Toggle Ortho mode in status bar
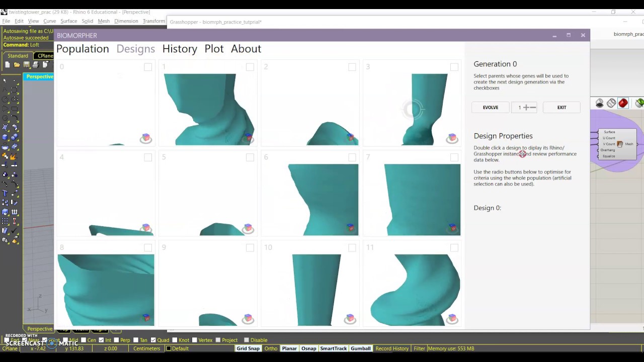 click(271, 348)
